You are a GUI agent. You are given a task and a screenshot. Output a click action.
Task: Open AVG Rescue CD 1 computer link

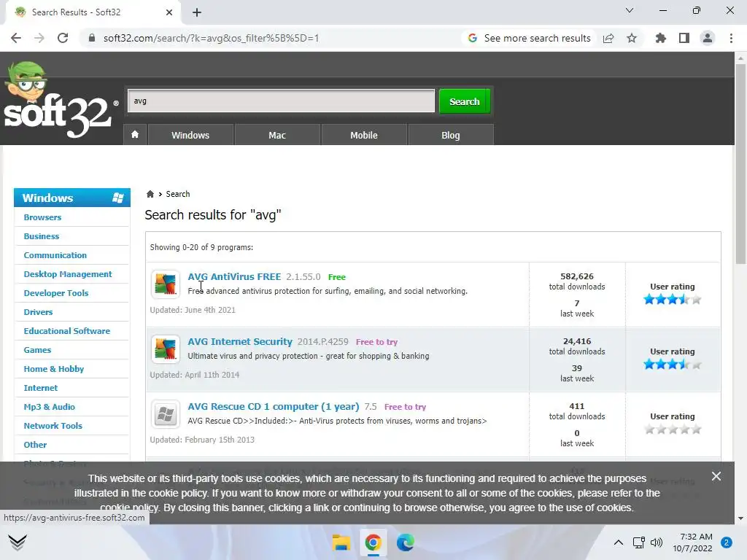274,406
